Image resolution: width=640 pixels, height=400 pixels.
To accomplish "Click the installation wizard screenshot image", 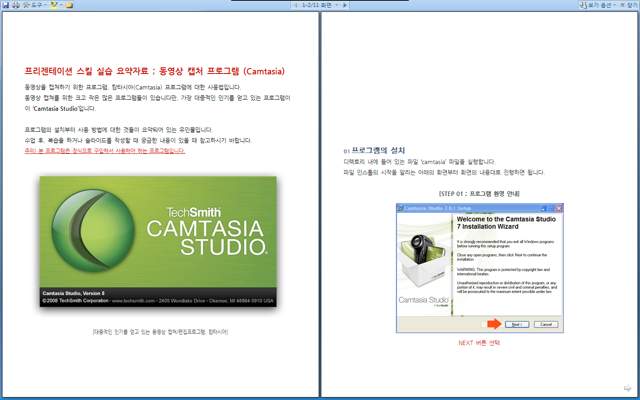I will click(480, 268).
